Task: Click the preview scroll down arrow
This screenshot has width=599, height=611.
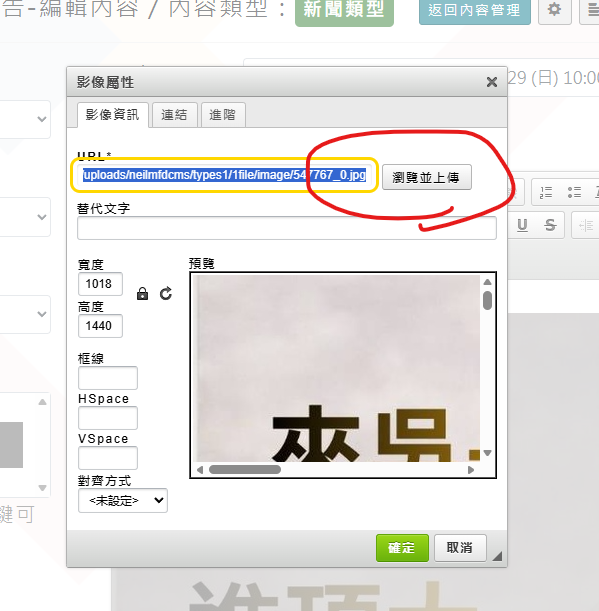Action: click(487, 453)
